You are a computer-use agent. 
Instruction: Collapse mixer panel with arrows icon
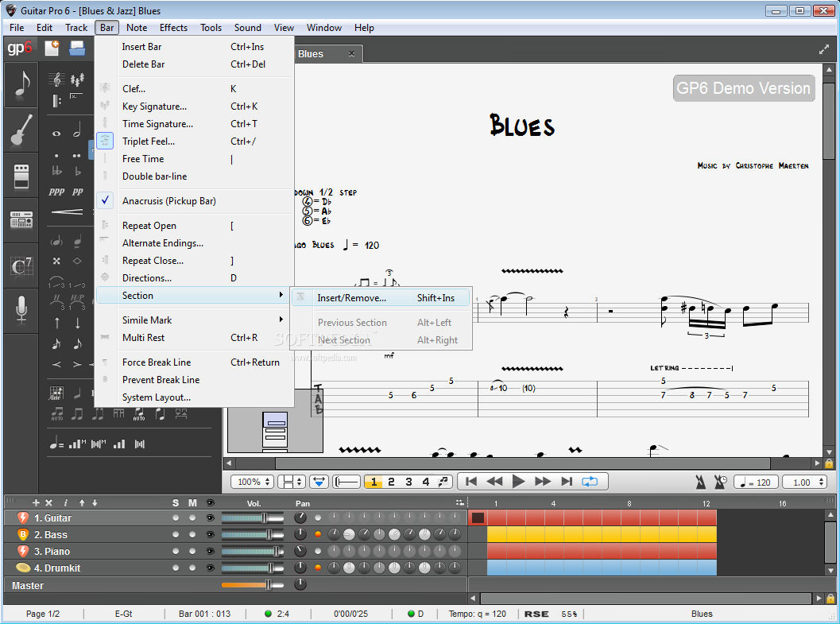[x=459, y=503]
